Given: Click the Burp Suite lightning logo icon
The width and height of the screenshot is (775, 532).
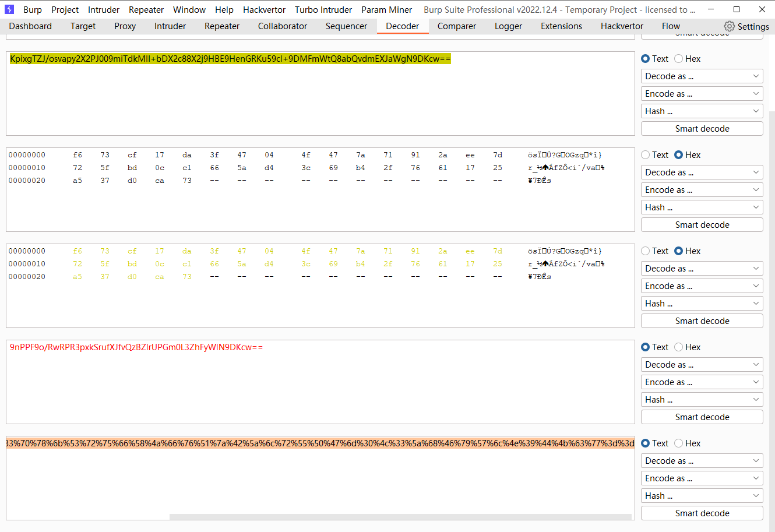Looking at the screenshot, I should [x=9, y=9].
